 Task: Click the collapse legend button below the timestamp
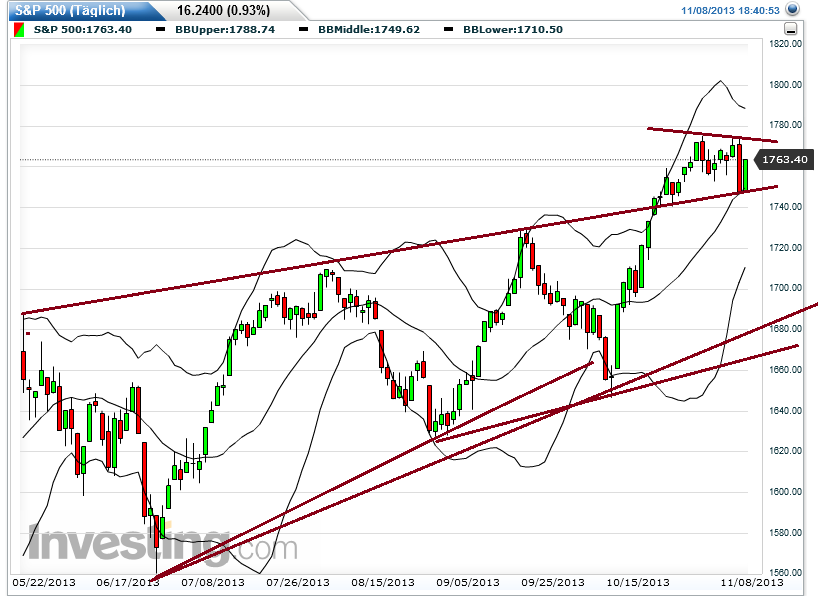click(x=790, y=28)
